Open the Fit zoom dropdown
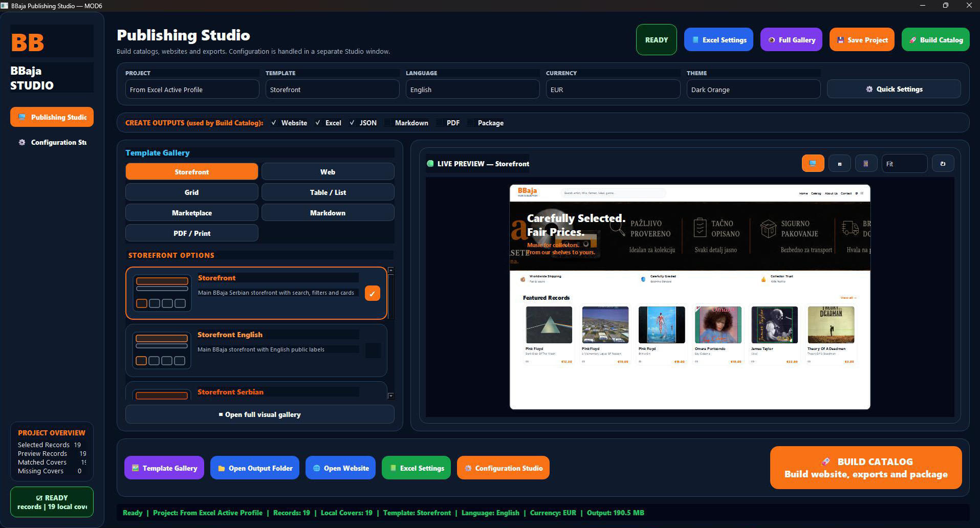Image resolution: width=980 pixels, height=528 pixels. tap(904, 164)
